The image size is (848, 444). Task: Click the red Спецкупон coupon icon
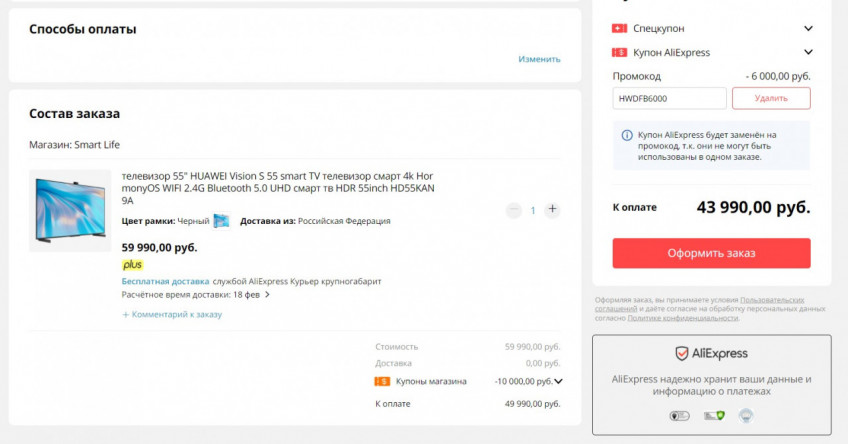click(620, 28)
